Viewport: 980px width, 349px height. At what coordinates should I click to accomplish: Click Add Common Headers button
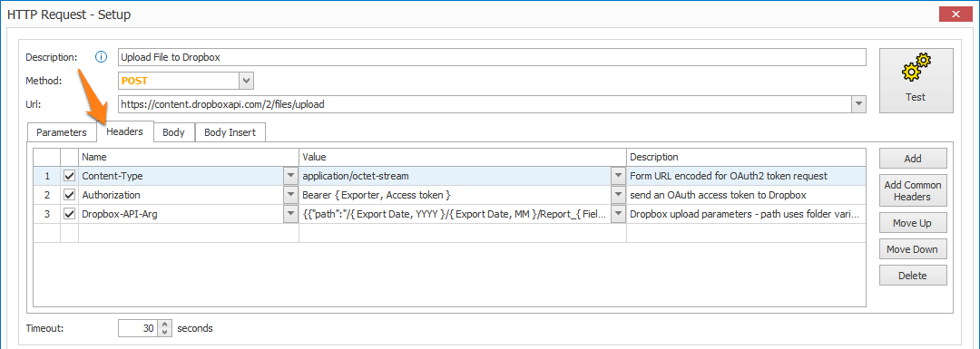click(913, 191)
